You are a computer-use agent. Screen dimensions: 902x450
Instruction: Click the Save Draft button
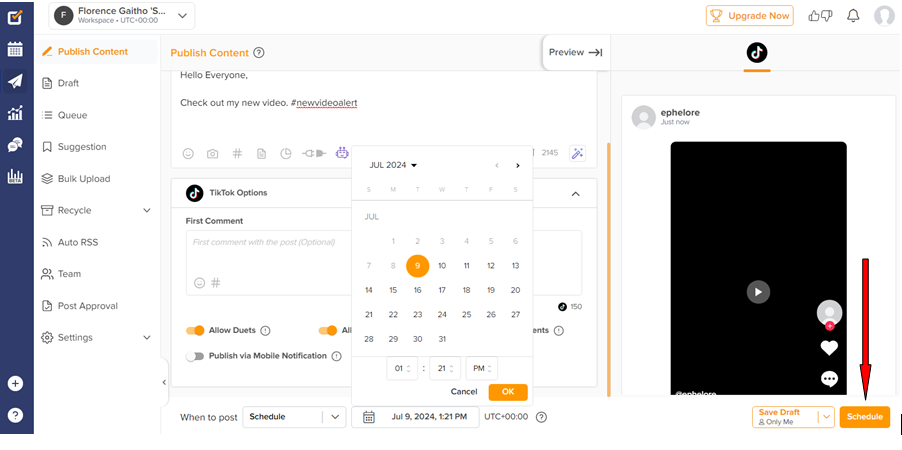click(785, 417)
